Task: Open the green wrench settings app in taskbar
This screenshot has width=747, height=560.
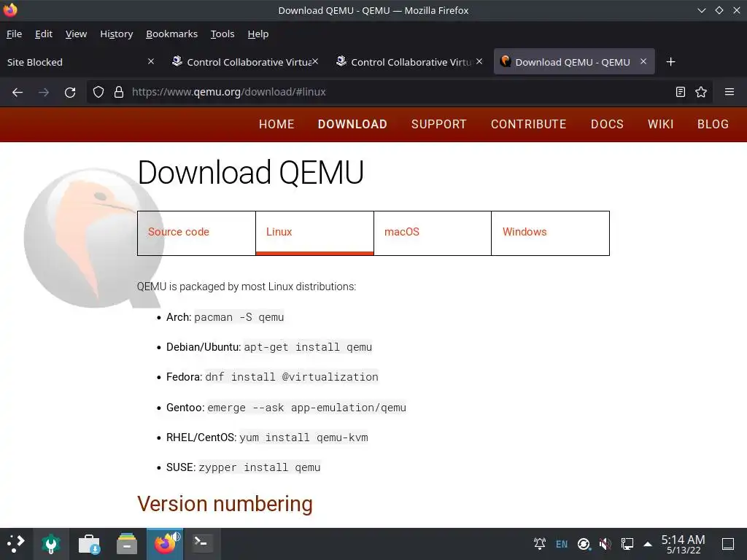Action: 51,544
